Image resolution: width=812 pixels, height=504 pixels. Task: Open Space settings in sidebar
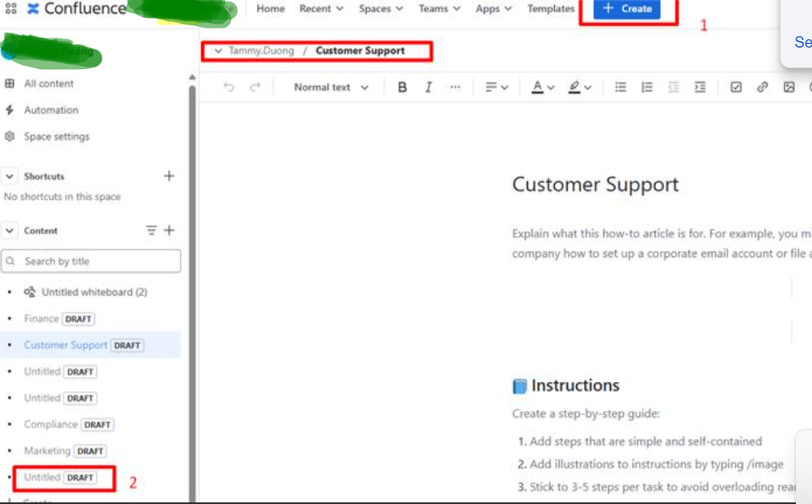(56, 136)
